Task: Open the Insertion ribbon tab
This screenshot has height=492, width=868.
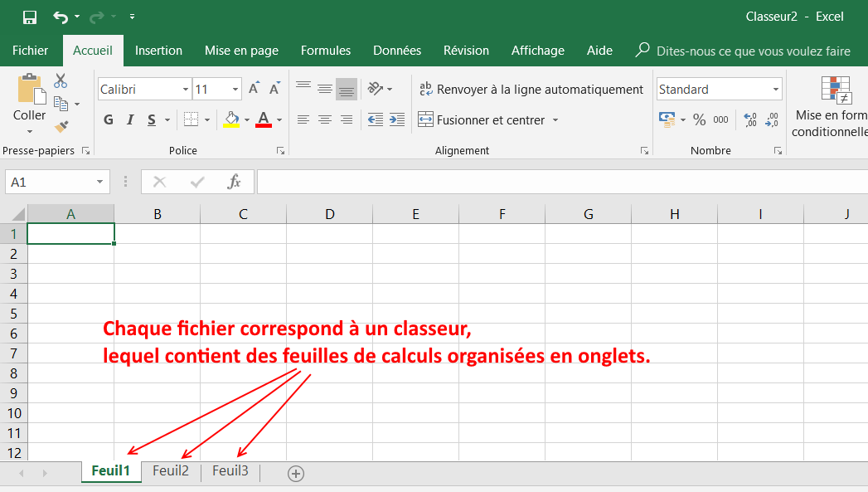Action: pyautogui.click(x=158, y=51)
